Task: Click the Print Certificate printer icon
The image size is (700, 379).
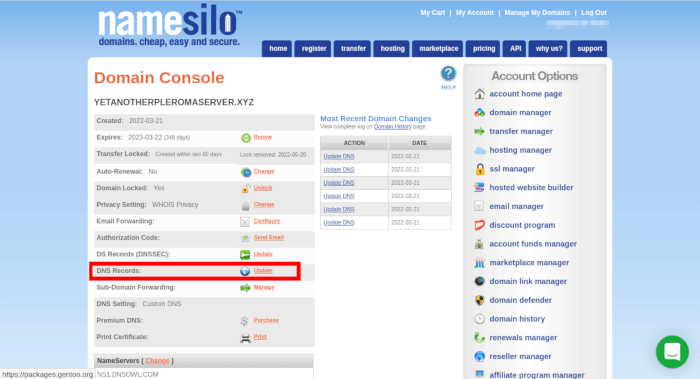Action: 246,338
